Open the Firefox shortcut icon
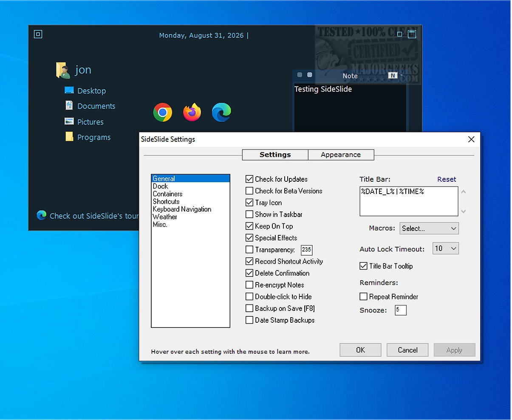 click(x=192, y=112)
